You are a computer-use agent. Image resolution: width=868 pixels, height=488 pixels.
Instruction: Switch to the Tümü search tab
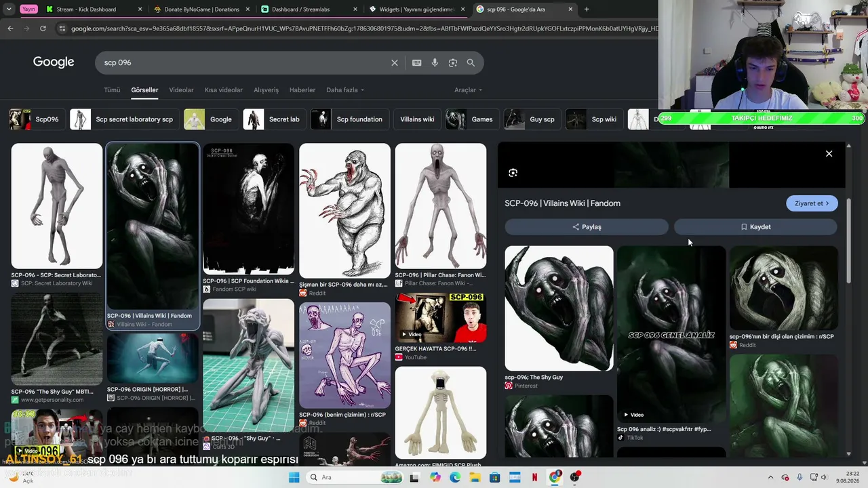[112, 90]
